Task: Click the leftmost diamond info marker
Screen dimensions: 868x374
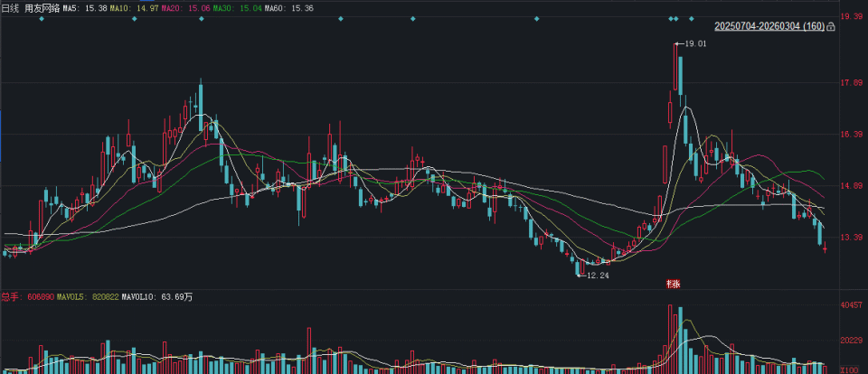Action: pyautogui.click(x=42, y=19)
